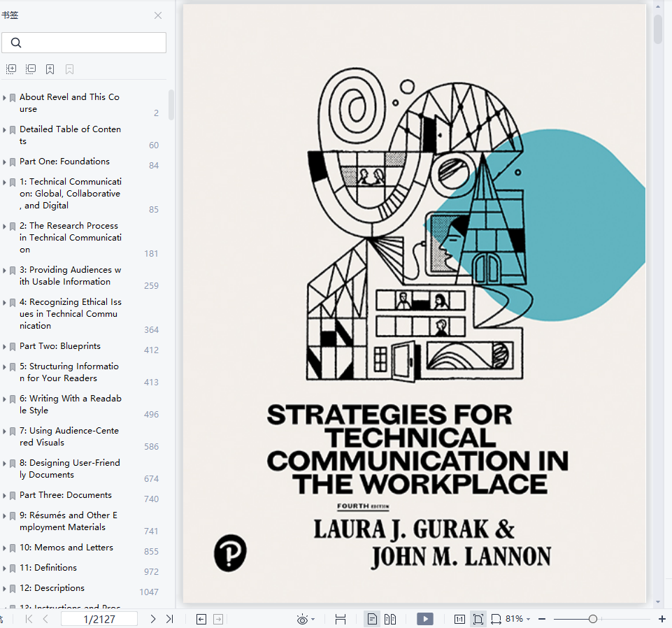Screen dimensions: 672x628
Task: Click the page number box showing 1/2127
Action: pyautogui.click(x=99, y=619)
